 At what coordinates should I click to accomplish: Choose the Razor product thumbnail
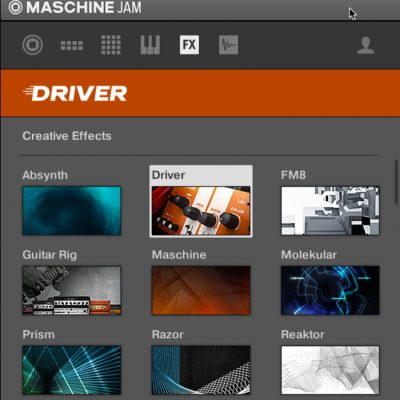point(201,370)
